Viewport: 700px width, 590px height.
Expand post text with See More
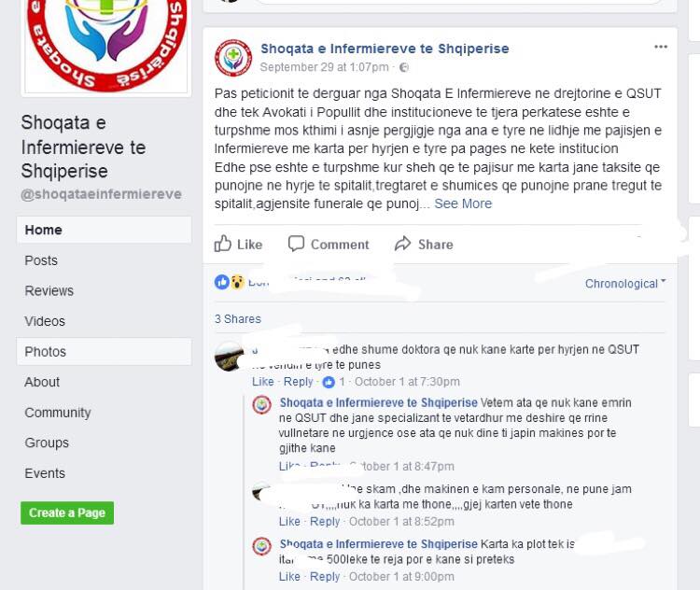(x=463, y=204)
